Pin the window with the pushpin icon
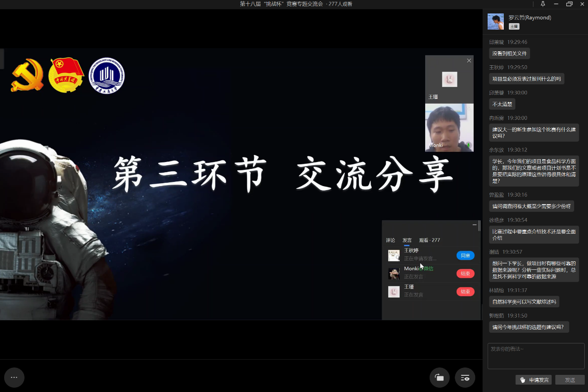The height and width of the screenshot is (392, 588). pos(543,4)
